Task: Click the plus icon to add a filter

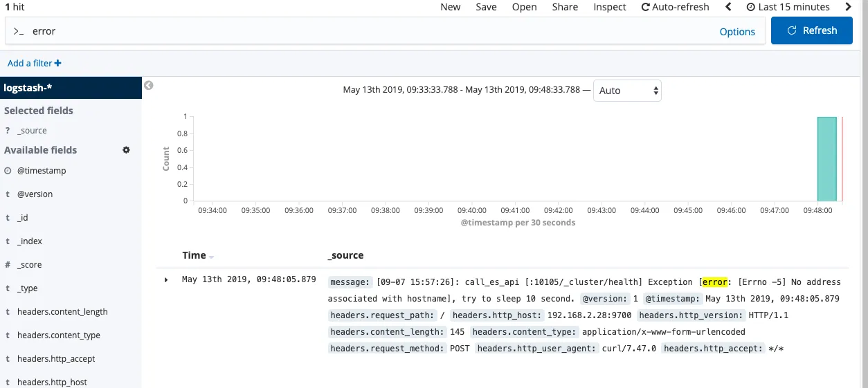Action: pyautogui.click(x=58, y=64)
